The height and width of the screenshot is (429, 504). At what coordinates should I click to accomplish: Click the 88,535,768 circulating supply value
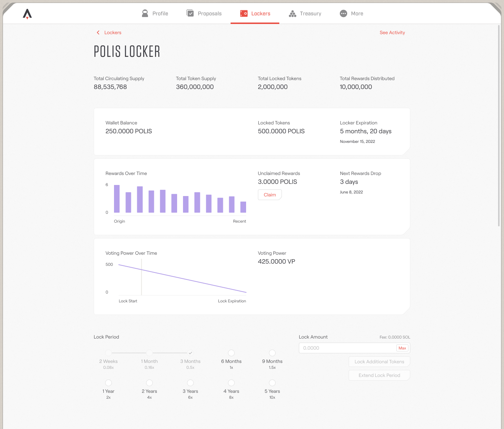[x=110, y=87]
